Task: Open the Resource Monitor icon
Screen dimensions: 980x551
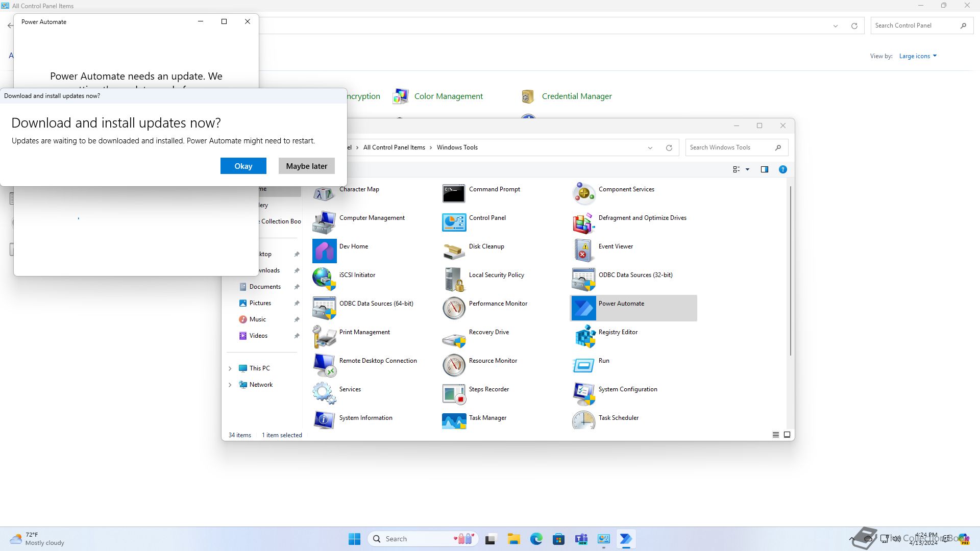Action: tap(454, 365)
